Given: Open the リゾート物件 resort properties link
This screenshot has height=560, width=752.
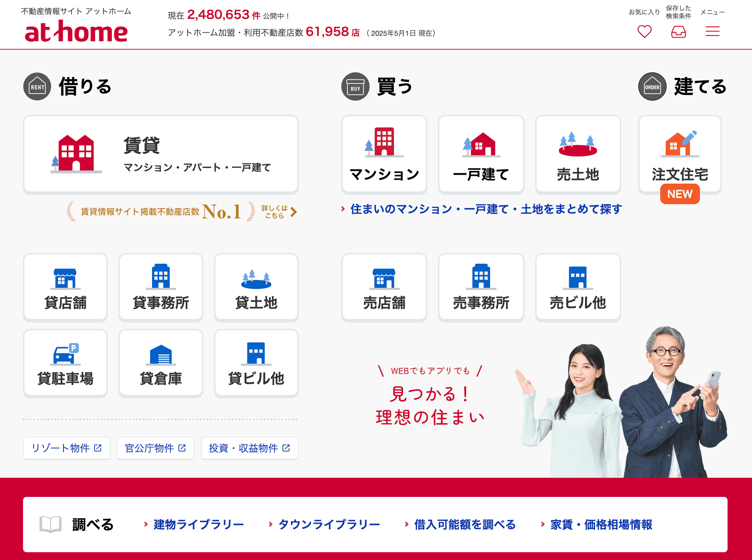Looking at the screenshot, I should [67, 448].
